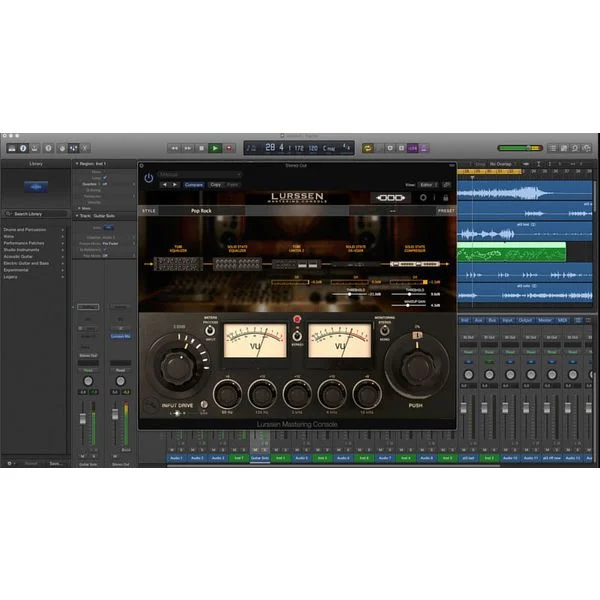Click the Compare button in plugin header

point(194,185)
